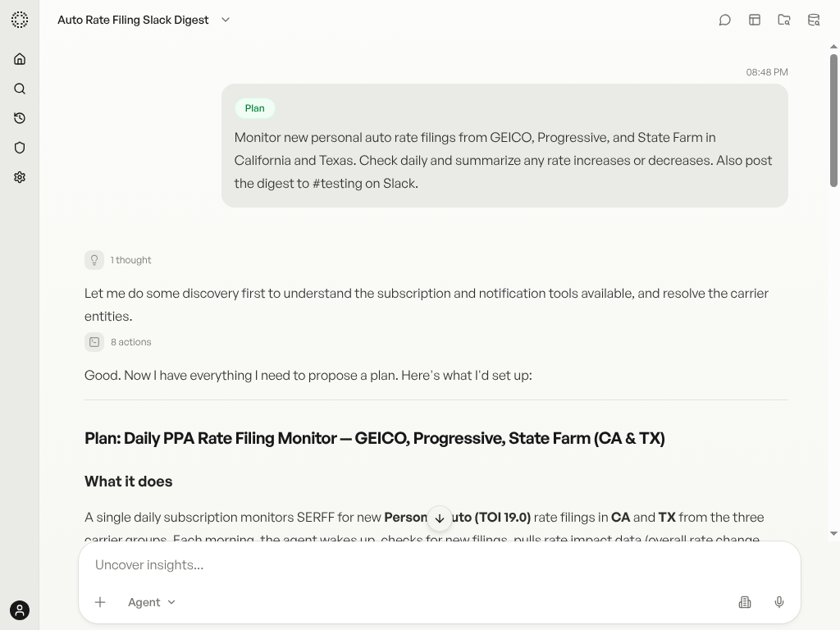The image size is (840, 630).
Task: Click the 'Let me do some discovery' paragraph
Action: (x=427, y=304)
